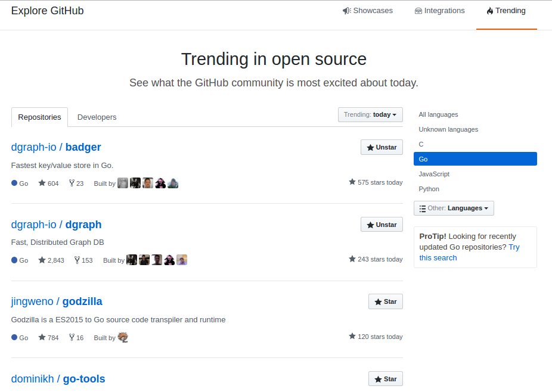Click the star icon next to badger's 604 count
Viewport: 552px width, 392px height.
pyautogui.click(x=42, y=183)
